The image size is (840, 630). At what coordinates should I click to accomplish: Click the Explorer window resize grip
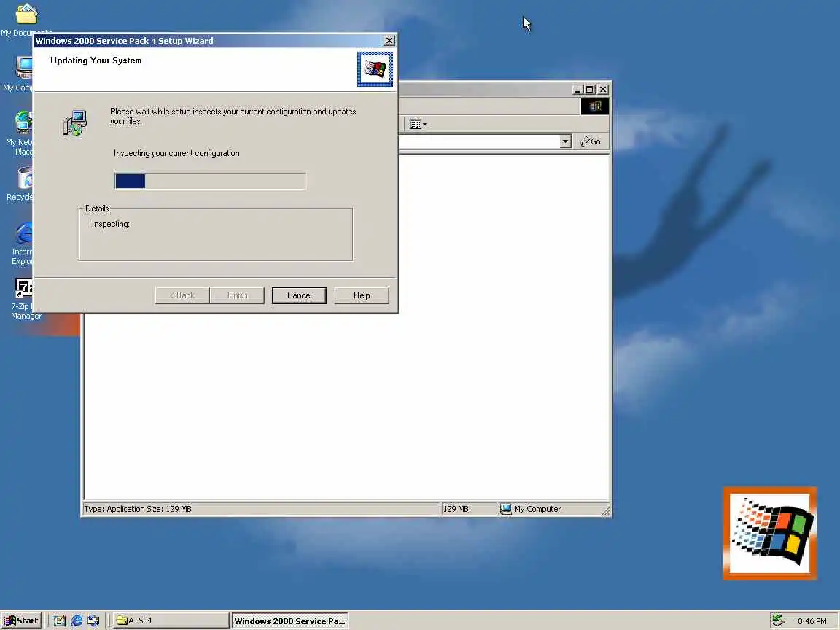pos(605,511)
